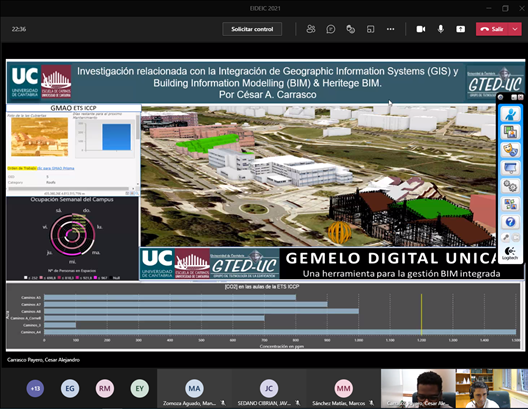Select the EY participant avatar
The height and width of the screenshot is (409, 528).
point(139,388)
